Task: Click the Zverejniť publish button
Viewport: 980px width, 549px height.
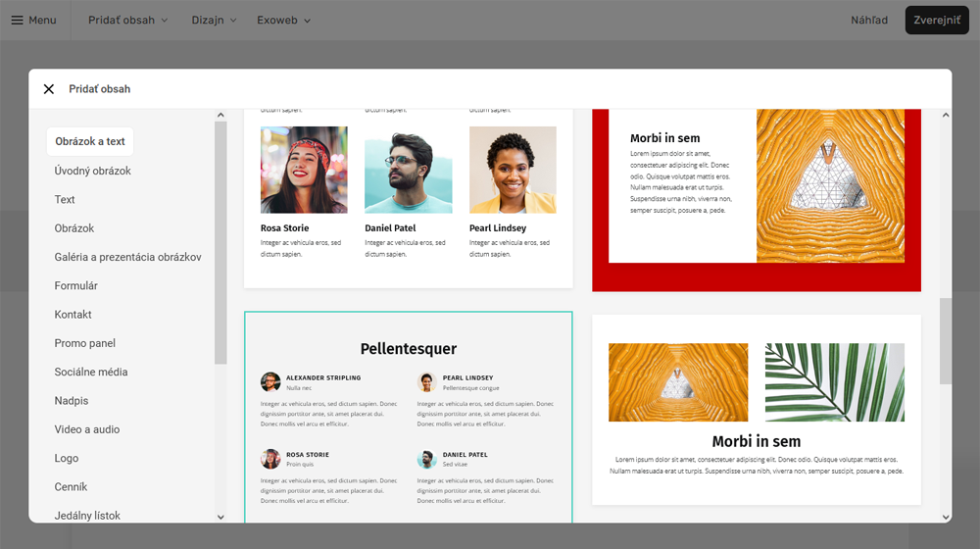Action: click(x=937, y=20)
